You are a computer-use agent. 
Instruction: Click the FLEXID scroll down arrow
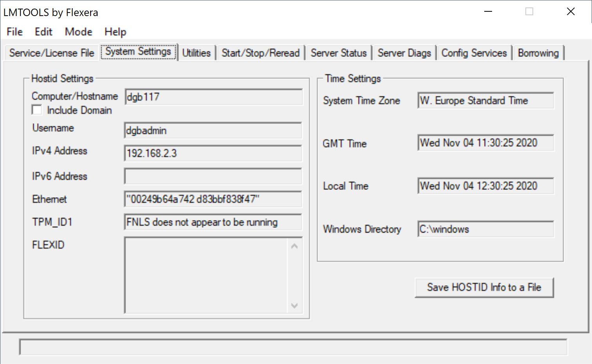click(295, 306)
